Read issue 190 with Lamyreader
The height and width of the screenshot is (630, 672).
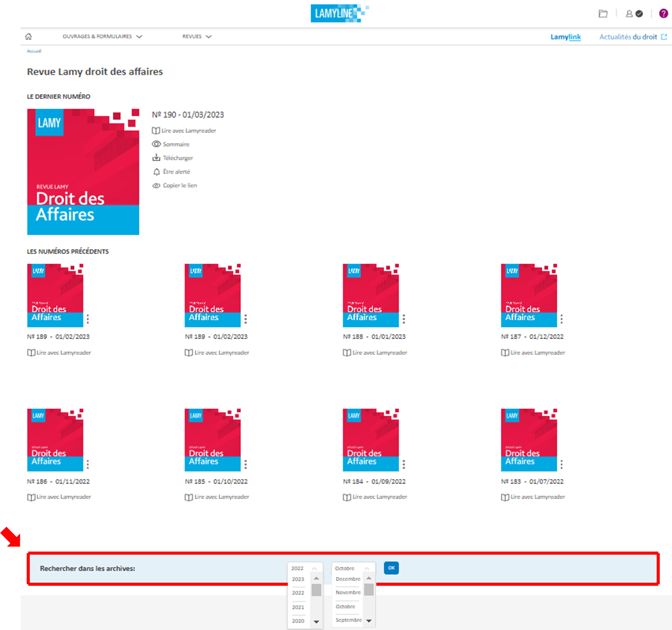(x=184, y=131)
